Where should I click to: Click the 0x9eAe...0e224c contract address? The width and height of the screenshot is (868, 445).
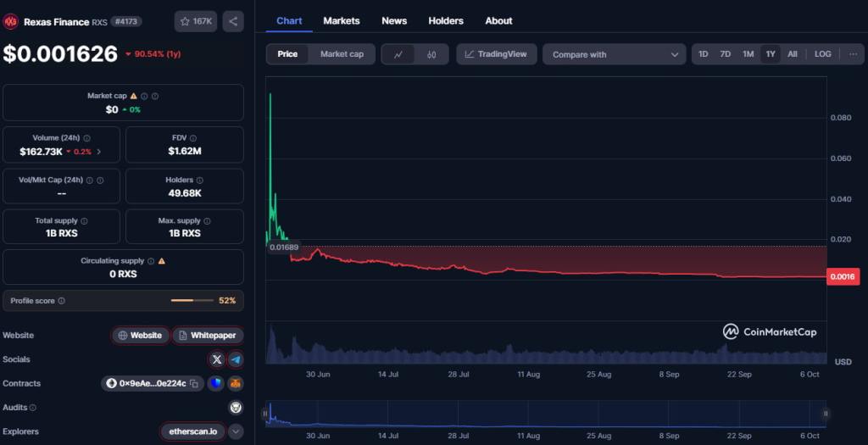pyautogui.click(x=153, y=383)
